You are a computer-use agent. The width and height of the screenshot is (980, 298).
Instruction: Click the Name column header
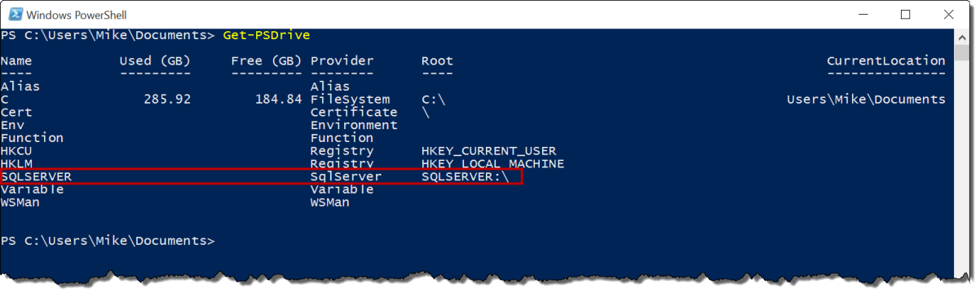pos(17,61)
